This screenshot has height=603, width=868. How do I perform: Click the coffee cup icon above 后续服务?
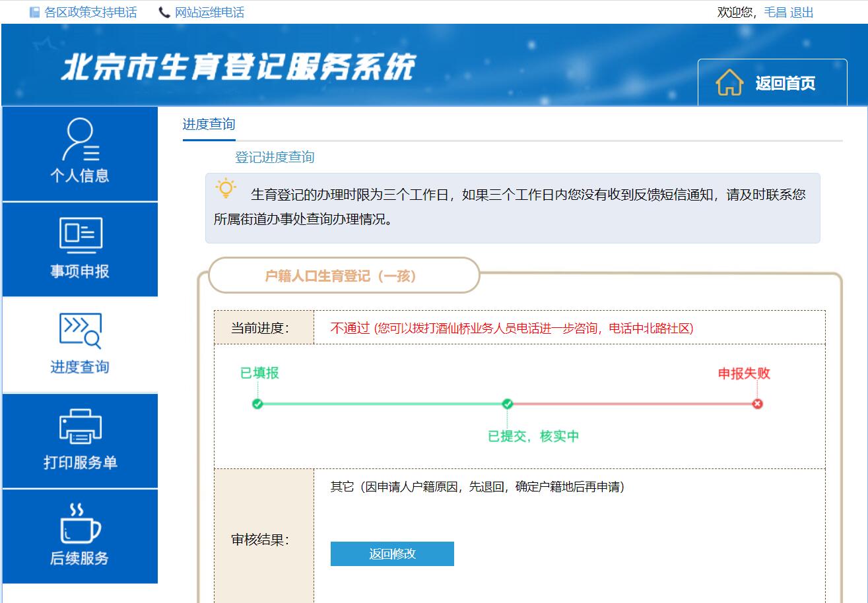[x=81, y=523]
